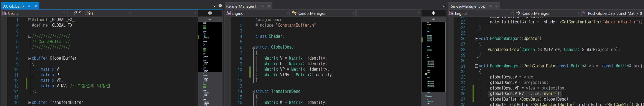Collapse the cbuffer TransformBuffer block
Screen dimensions: 644x106
pos(30,103)
